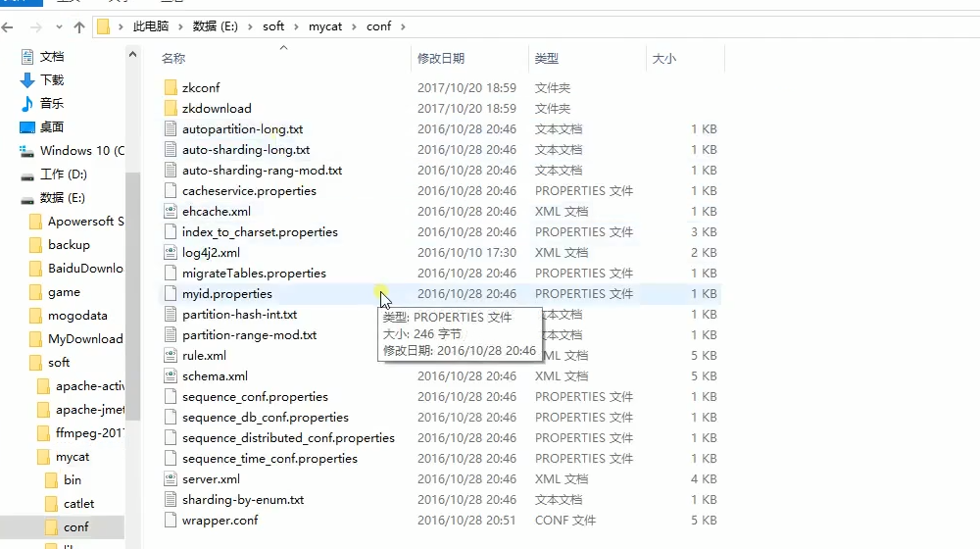
Task: Select sharding-by-enum.txt file name
Action: 243,500
